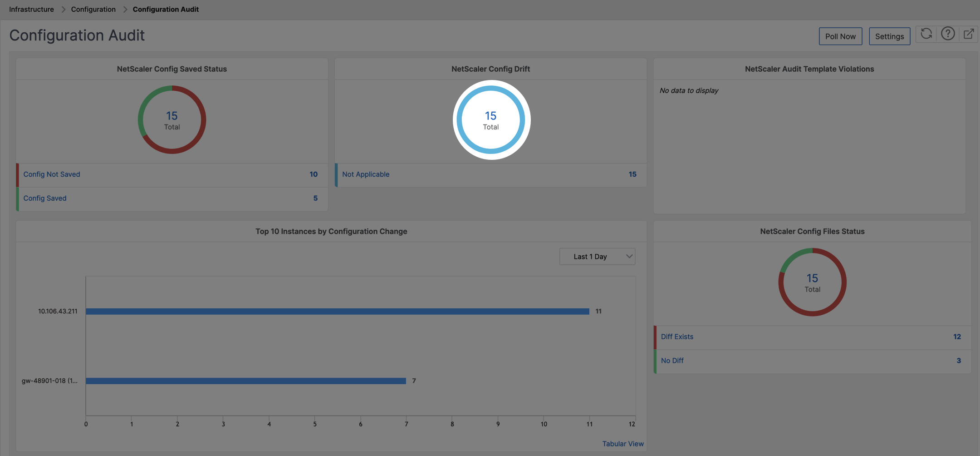Click the count 5 for Config Saved

pyautogui.click(x=315, y=198)
